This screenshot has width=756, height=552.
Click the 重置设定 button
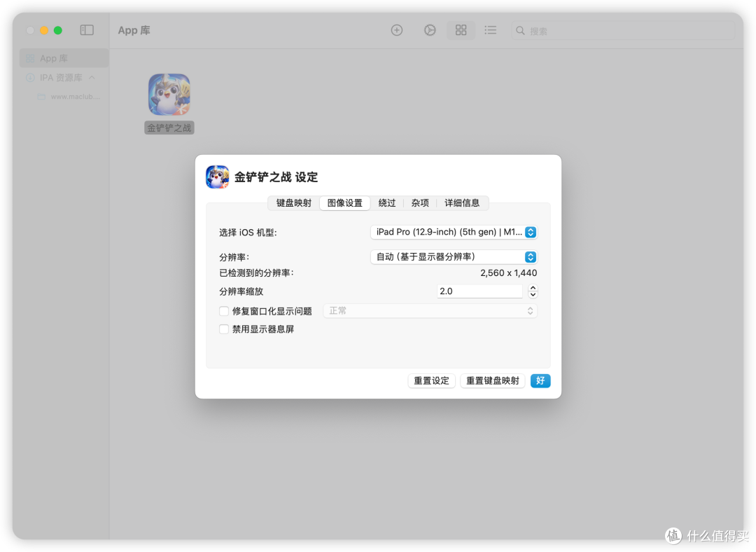tap(431, 380)
